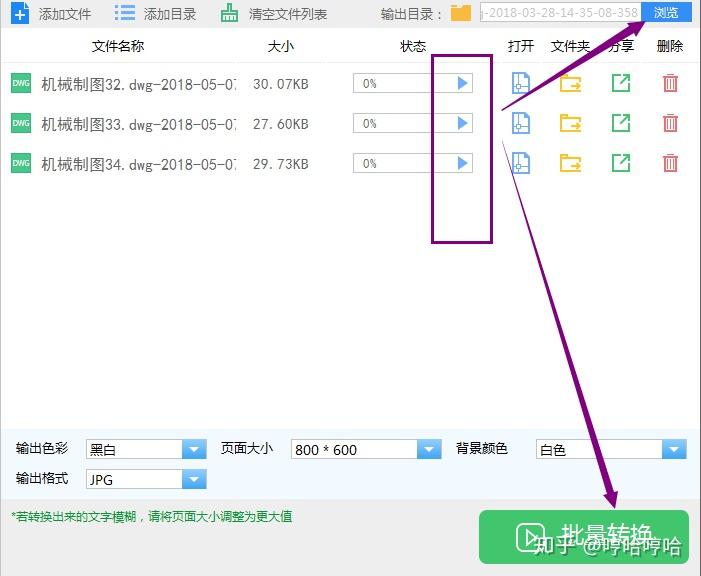Image resolution: width=701 pixels, height=576 pixels.
Task: Click the output directory path field
Action: (561, 12)
